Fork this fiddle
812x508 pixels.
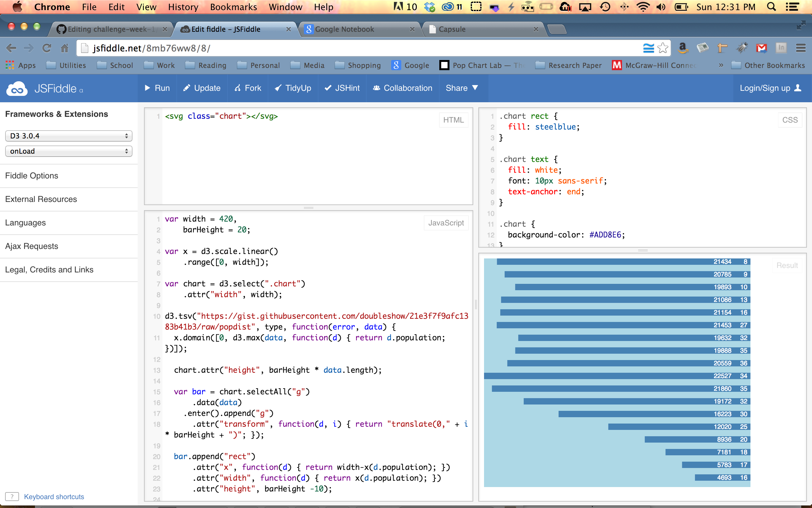tap(248, 88)
